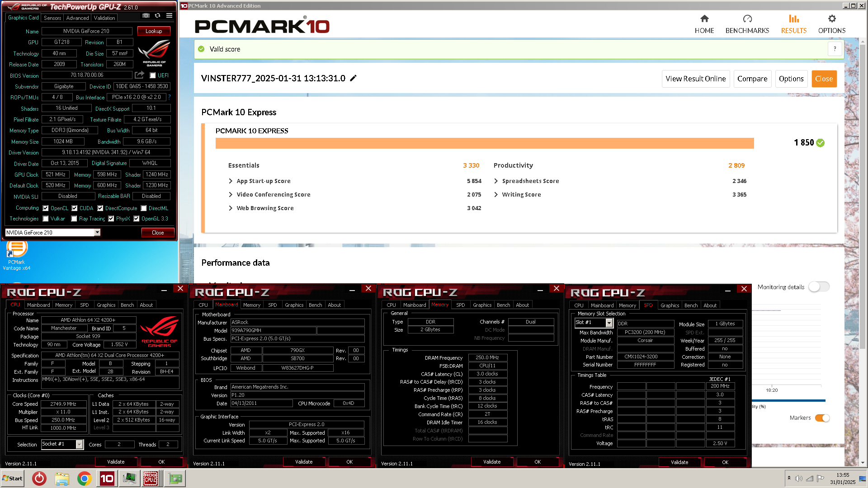Toggle the Vulkan checkbox
This screenshot has width=868, height=488.
[46, 219]
